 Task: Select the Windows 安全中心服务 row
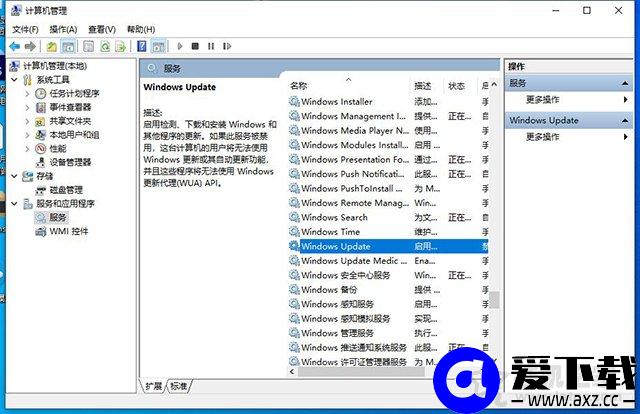click(x=388, y=275)
